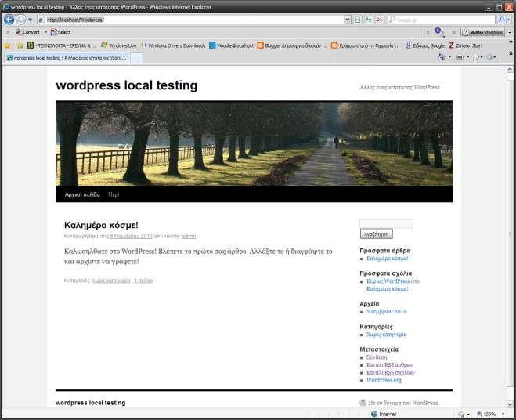Open the SiteAdvisor dropdown arrow
The image size is (516, 420).
point(510,32)
